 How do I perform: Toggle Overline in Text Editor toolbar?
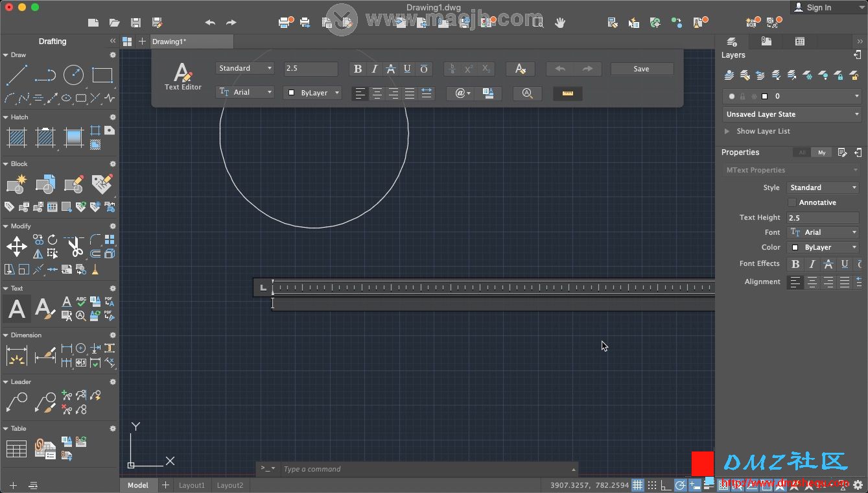coord(424,69)
